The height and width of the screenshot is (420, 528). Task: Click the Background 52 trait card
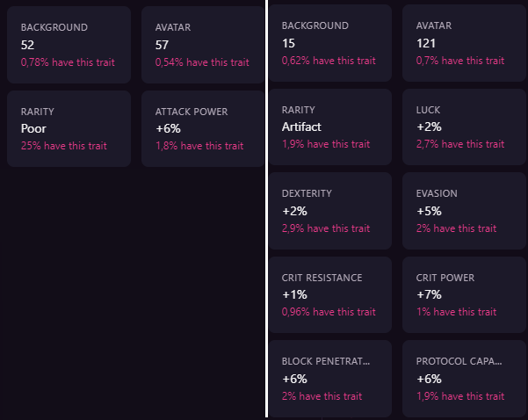(x=69, y=44)
